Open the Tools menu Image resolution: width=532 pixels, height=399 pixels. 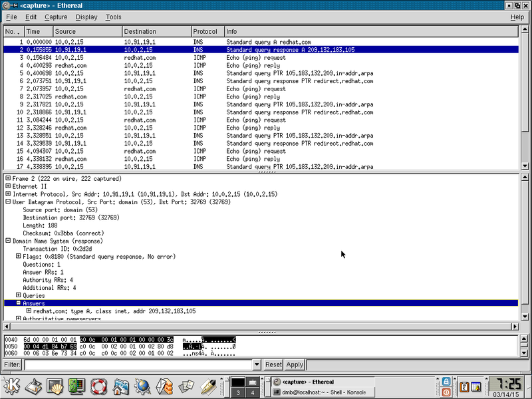[x=113, y=17]
